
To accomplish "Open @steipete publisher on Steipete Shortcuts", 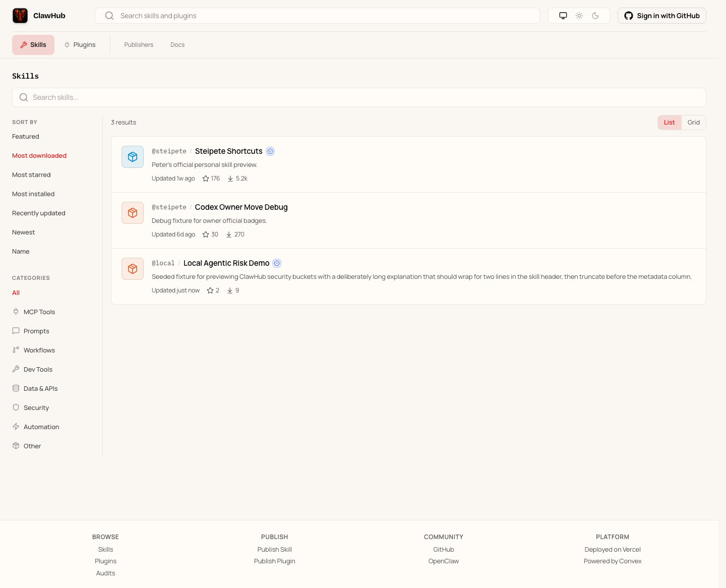I will 169,151.
